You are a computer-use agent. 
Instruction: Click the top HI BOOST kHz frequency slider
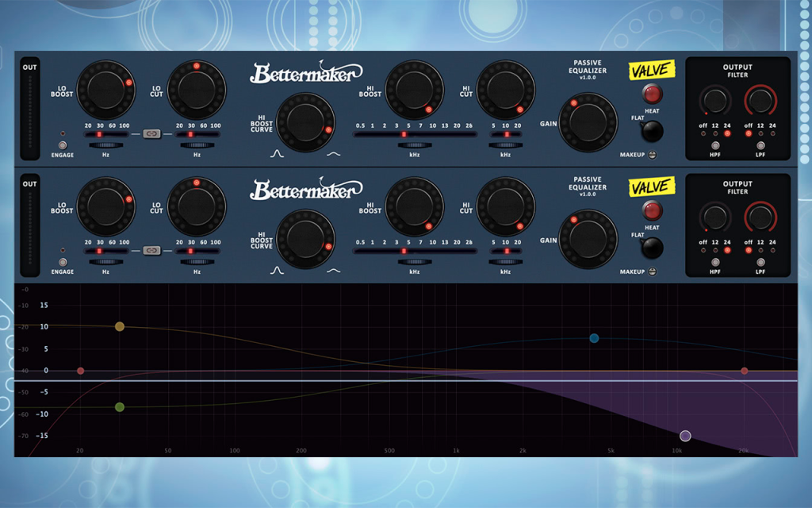coord(414,134)
